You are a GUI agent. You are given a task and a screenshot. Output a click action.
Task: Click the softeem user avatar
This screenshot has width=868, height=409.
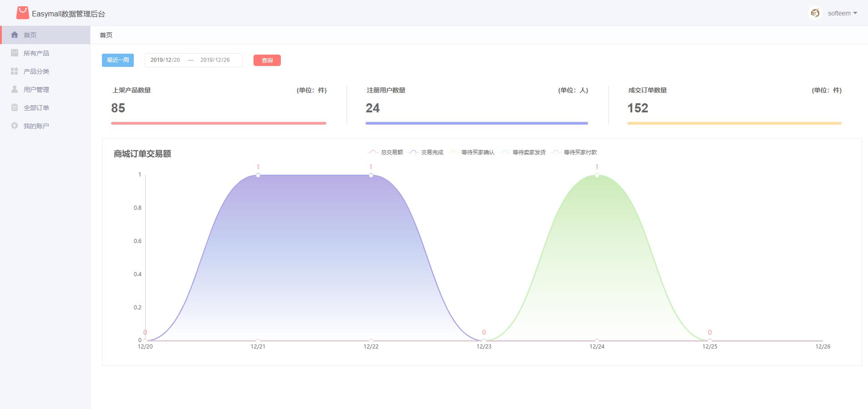815,13
